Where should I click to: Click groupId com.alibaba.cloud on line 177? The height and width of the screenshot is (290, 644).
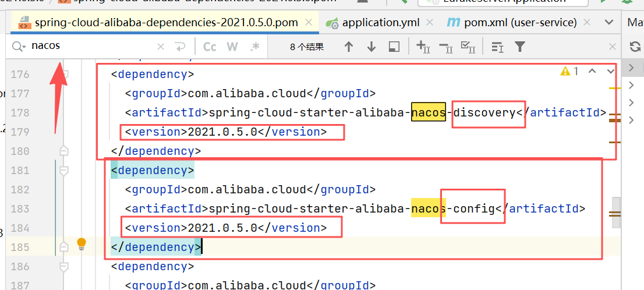247,93
